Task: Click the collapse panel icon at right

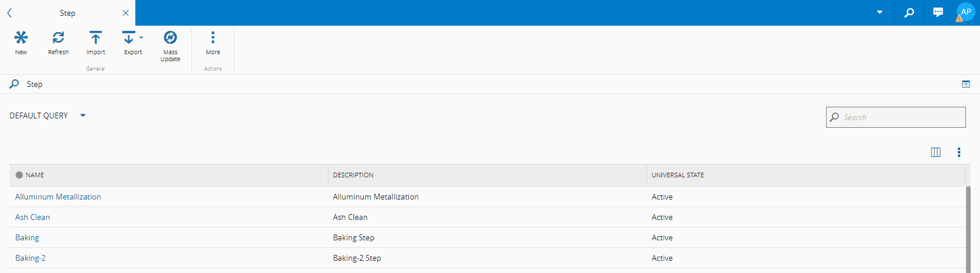Action: tap(966, 84)
